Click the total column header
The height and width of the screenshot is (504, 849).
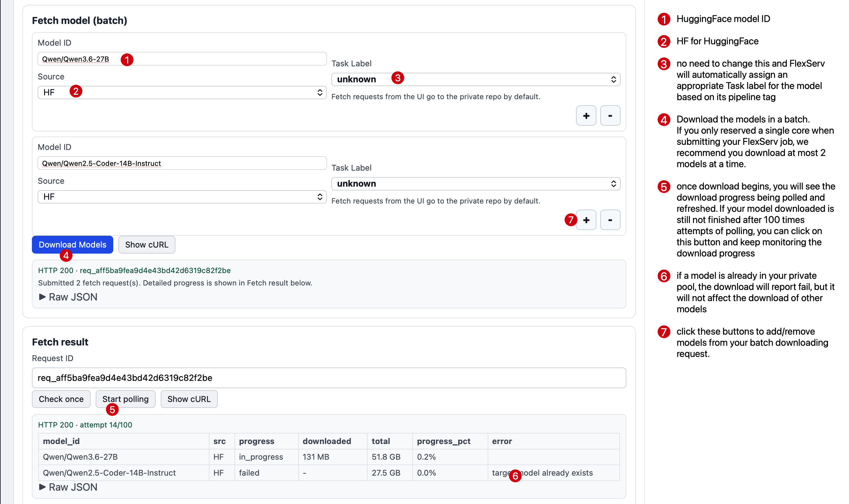390,441
